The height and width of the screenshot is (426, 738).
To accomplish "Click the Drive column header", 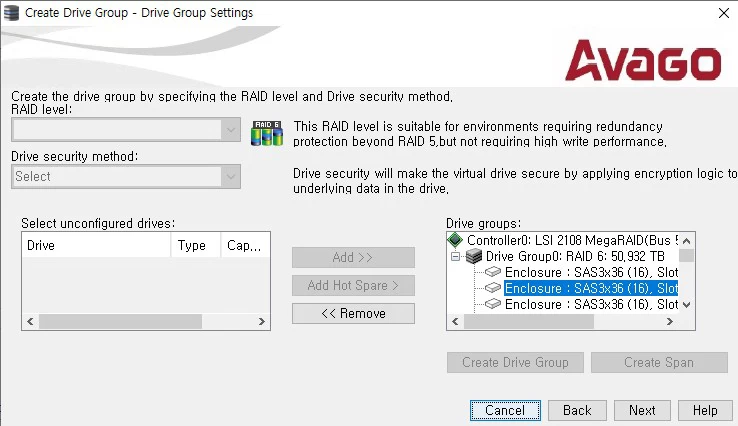I will 96,245.
